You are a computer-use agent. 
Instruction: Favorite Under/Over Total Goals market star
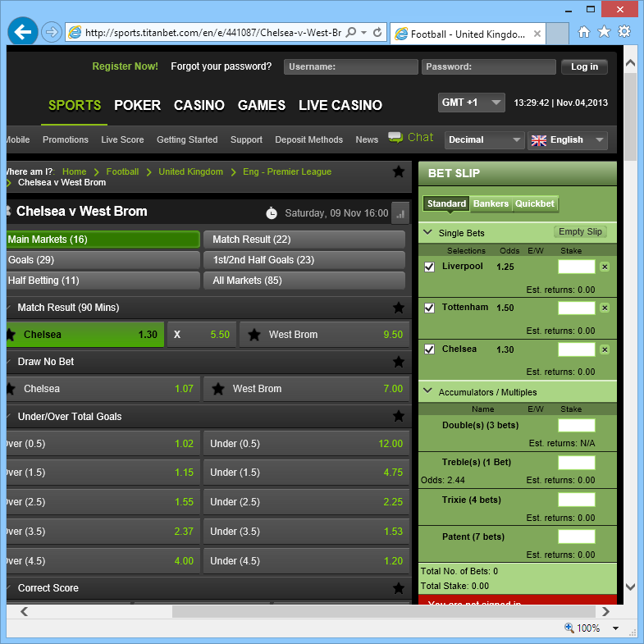pyautogui.click(x=399, y=416)
